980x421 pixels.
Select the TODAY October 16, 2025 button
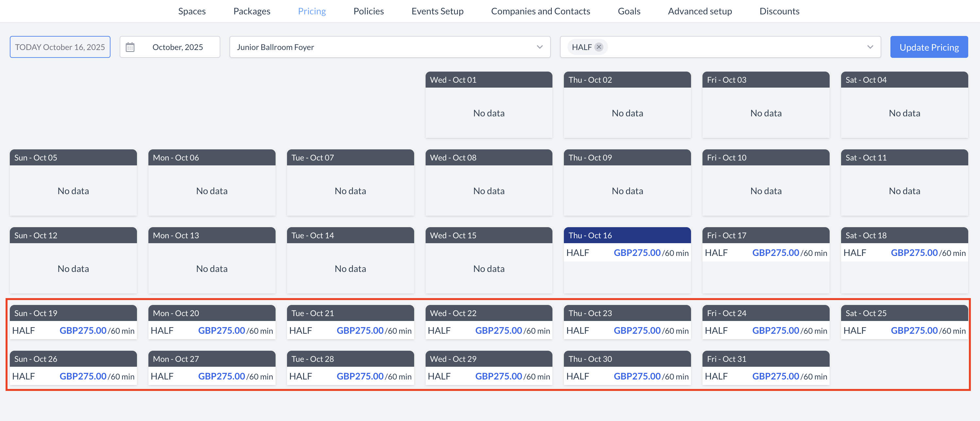point(60,47)
